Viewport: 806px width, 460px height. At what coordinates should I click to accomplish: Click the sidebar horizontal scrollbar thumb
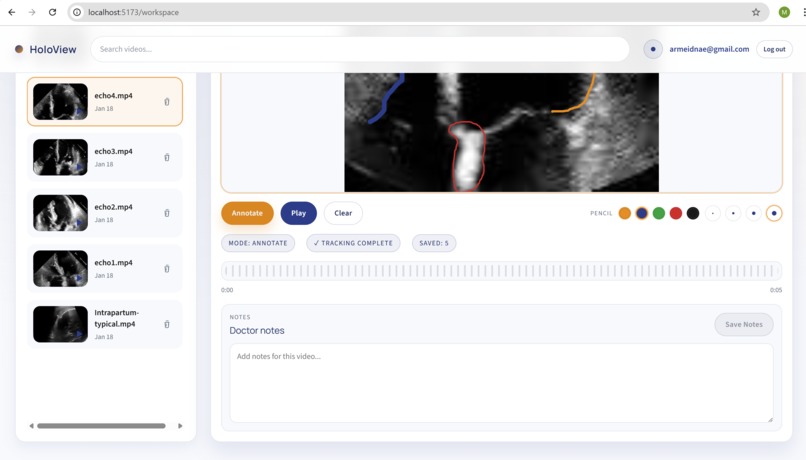101,426
